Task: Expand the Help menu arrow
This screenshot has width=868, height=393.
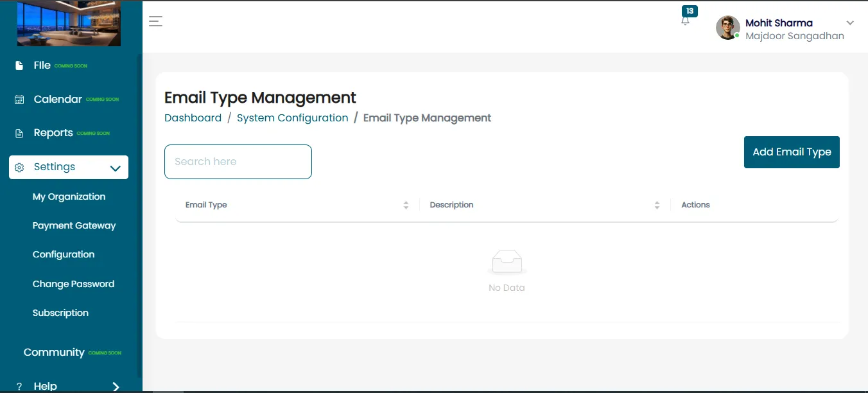Action: 116,386
